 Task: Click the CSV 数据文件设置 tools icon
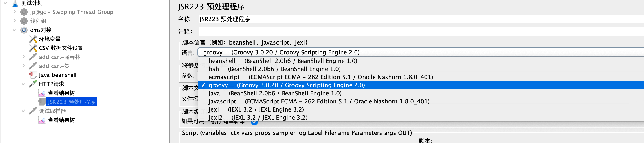pos(33,48)
